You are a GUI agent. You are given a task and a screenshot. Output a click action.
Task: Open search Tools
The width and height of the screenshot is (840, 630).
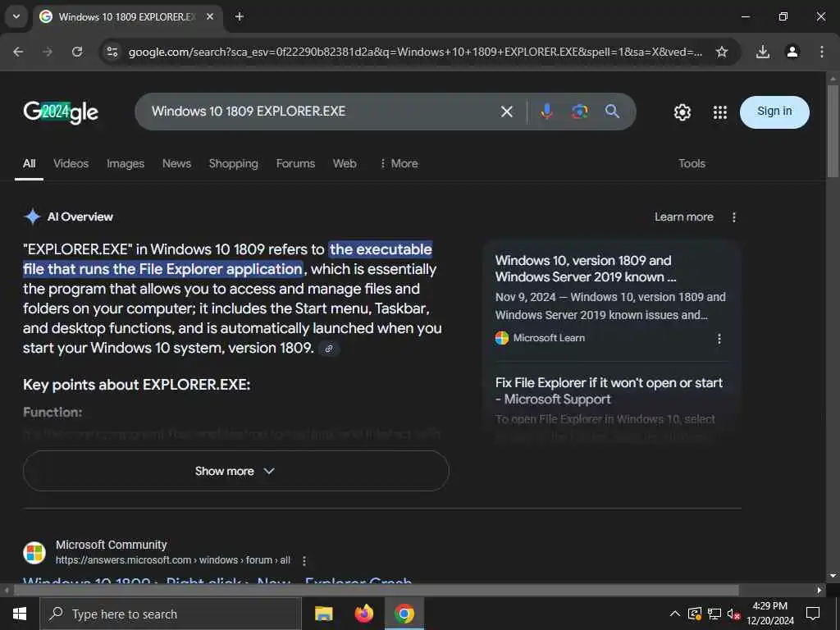pos(692,164)
